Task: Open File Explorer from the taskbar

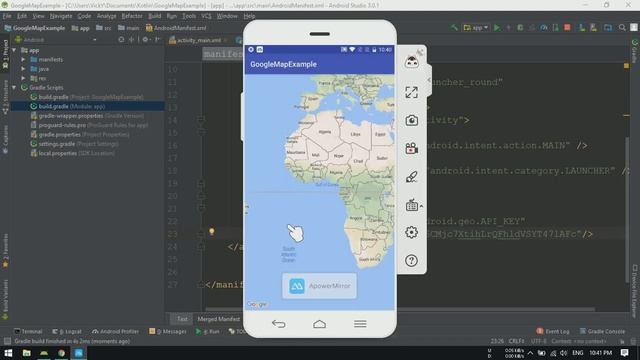Action: (x=27, y=353)
